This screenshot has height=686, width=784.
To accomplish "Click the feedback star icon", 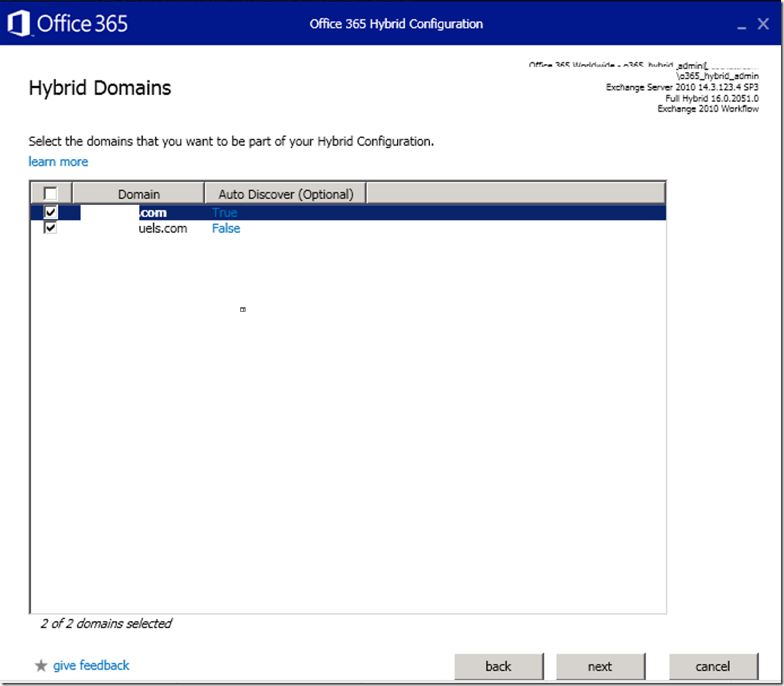I will [41, 666].
